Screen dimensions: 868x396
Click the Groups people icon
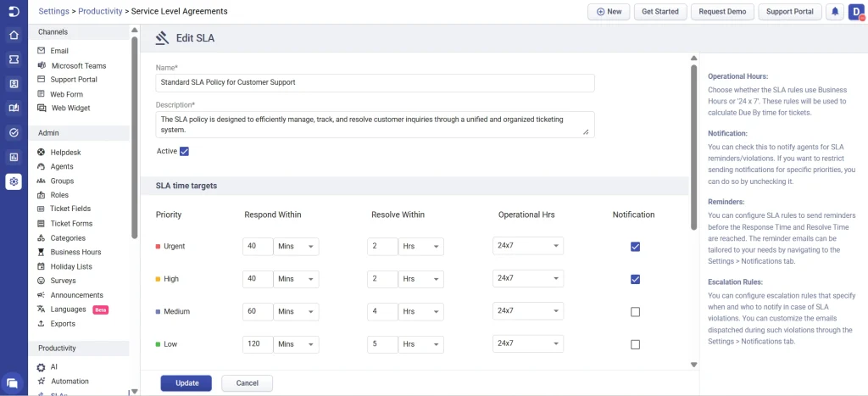pyautogui.click(x=41, y=181)
